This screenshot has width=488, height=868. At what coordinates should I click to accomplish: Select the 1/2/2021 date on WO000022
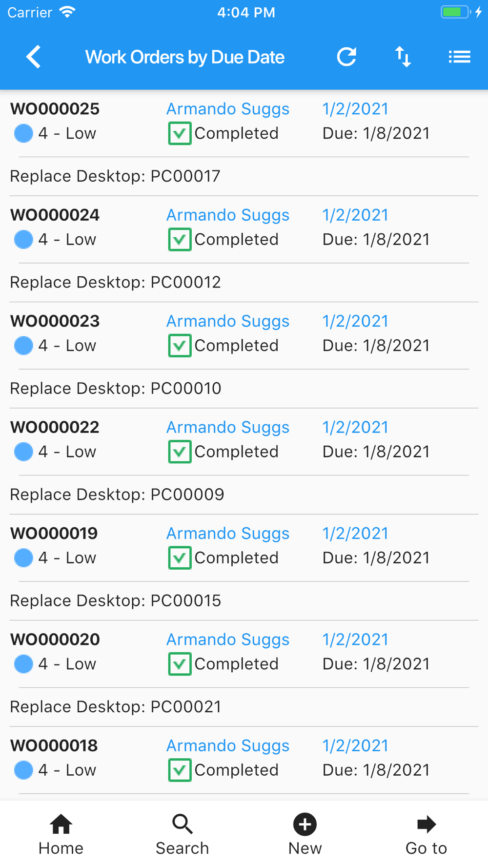pyautogui.click(x=355, y=427)
